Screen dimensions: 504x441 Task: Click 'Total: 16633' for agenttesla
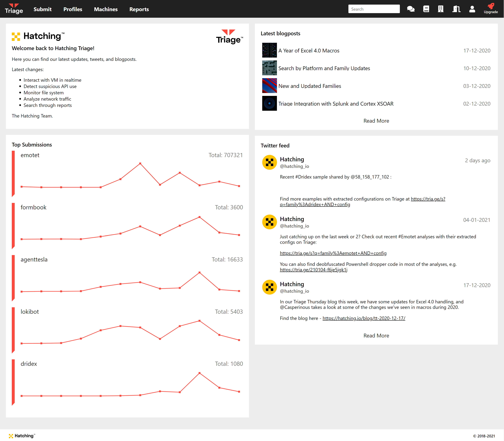[x=227, y=260]
